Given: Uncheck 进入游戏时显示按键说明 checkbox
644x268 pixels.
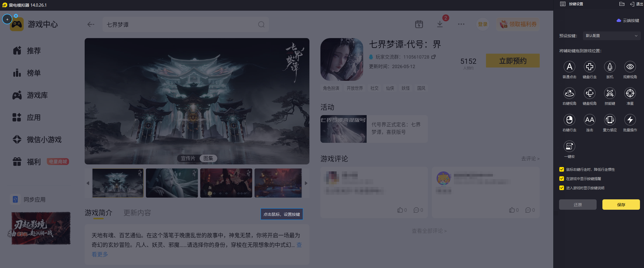Looking at the screenshot, I should coord(562,188).
